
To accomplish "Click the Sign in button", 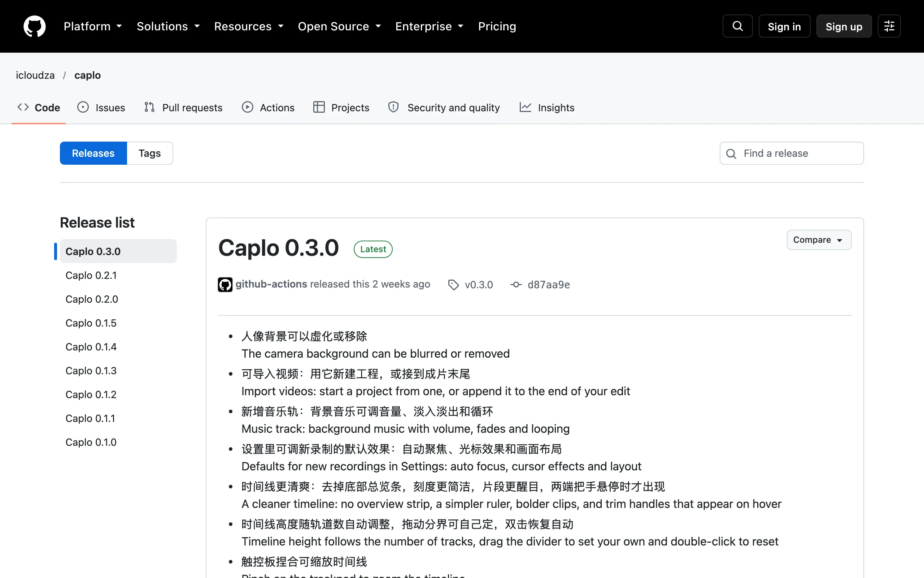I will point(784,26).
